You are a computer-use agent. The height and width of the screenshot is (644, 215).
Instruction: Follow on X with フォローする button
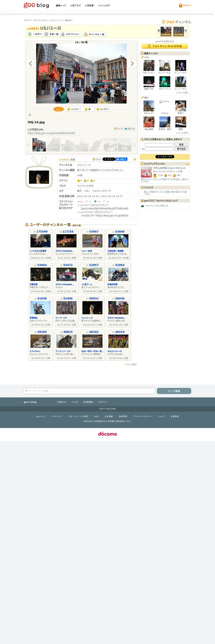point(165,157)
